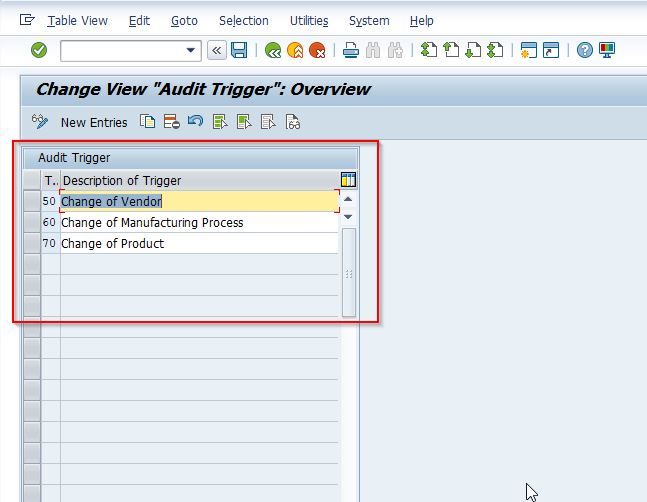Click the 'T..' column header

coord(51,180)
